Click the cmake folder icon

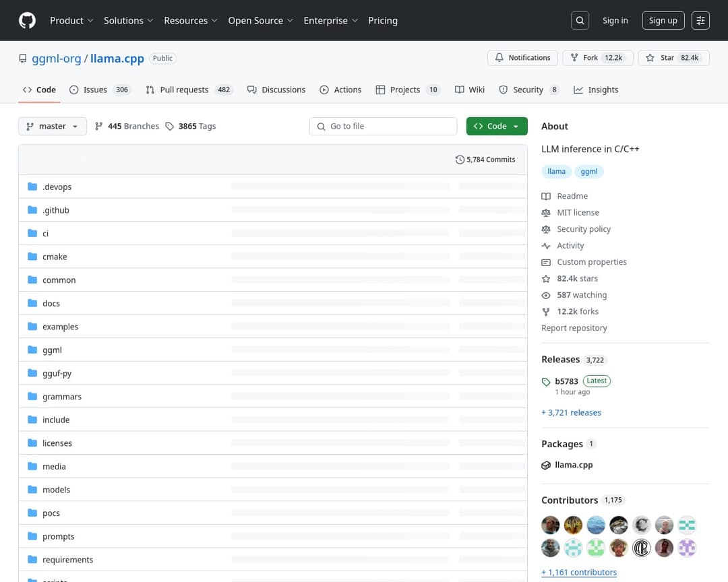[x=32, y=256]
